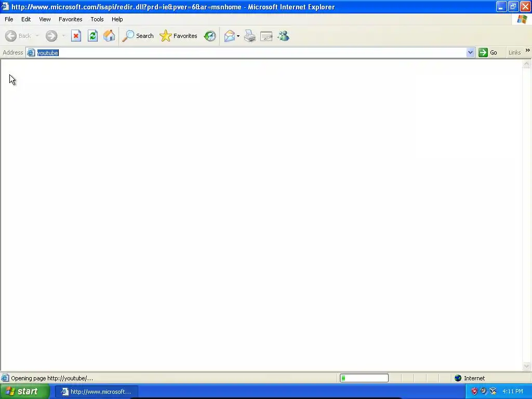The height and width of the screenshot is (399, 532).
Task: Click the red security shield tray icon
Action: 474,392
